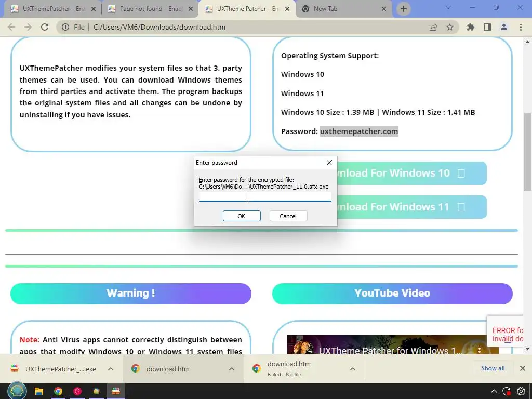
Task: Click Download For Windows 10 button
Action: (411, 174)
